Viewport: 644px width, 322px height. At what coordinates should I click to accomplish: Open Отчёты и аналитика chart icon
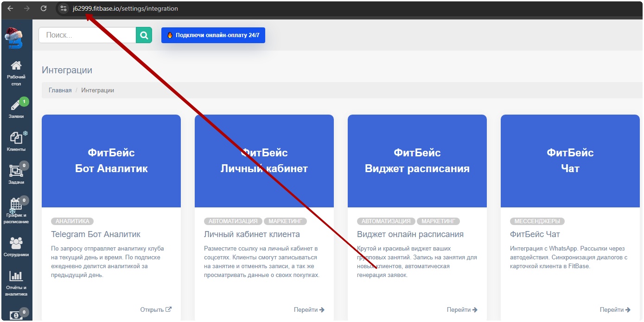click(16, 277)
